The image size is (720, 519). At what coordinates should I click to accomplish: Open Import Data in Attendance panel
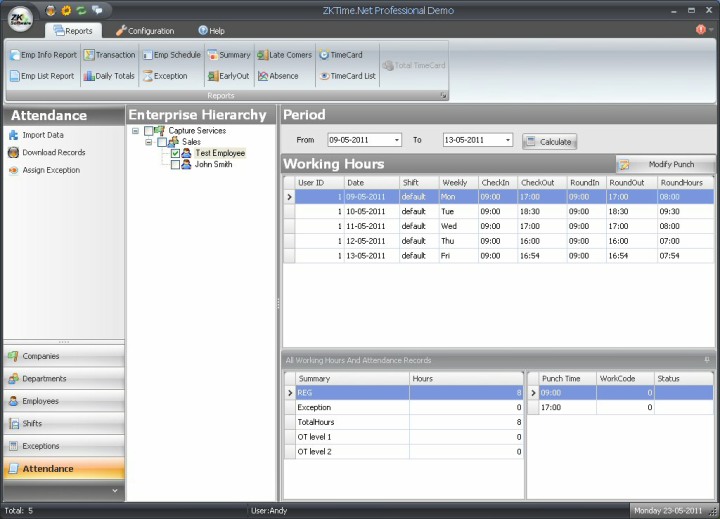point(36,135)
